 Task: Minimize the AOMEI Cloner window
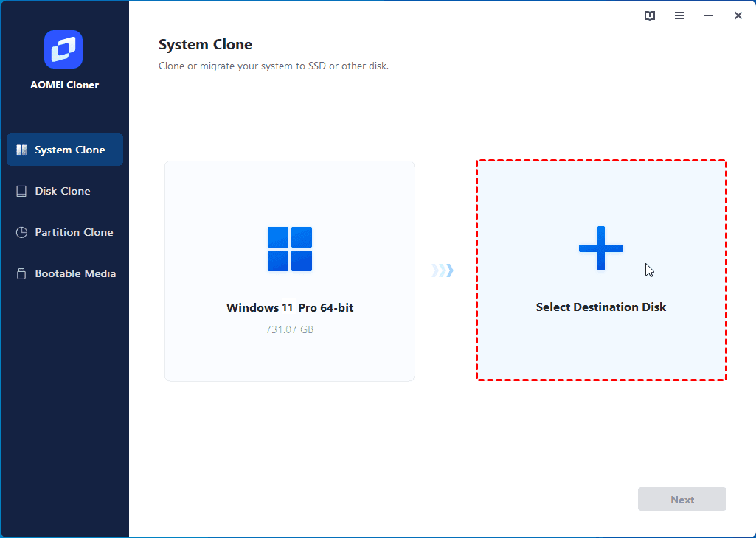(x=708, y=16)
